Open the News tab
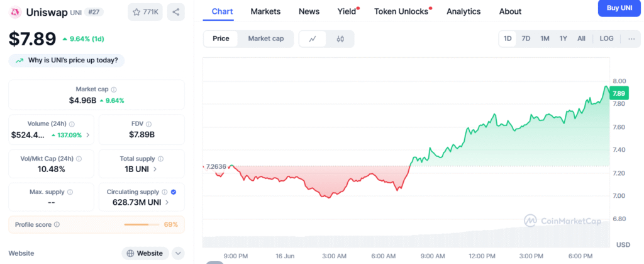 click(309, 11)
